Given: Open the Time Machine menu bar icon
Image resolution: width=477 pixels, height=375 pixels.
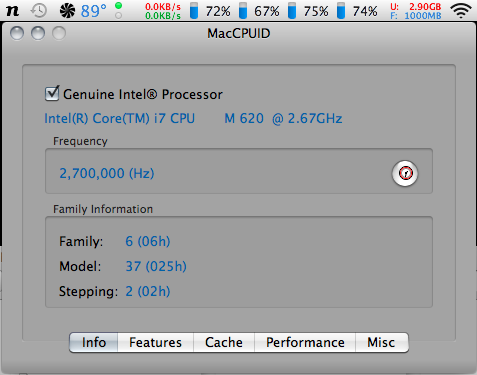Looking at the screenshot, I should tap(39, 11).
